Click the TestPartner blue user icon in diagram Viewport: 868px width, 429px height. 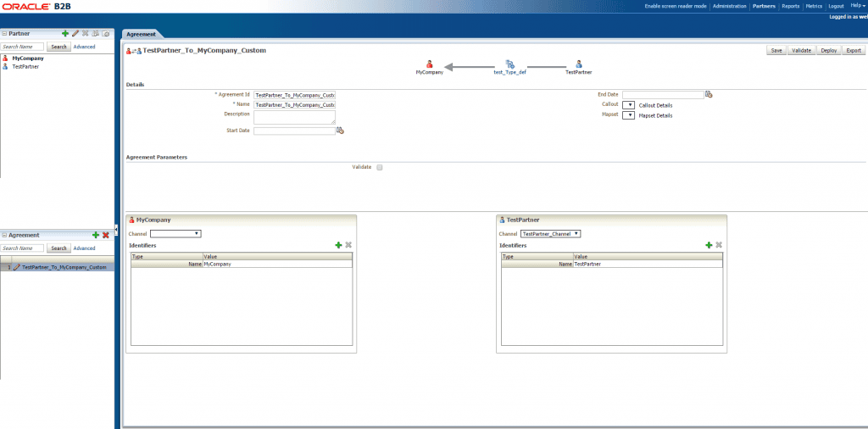point(578,64)
